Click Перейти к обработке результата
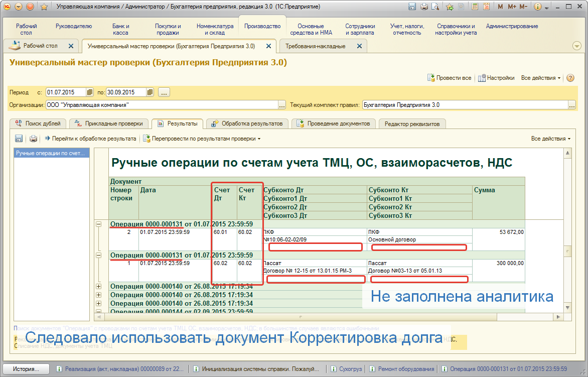 90,139
